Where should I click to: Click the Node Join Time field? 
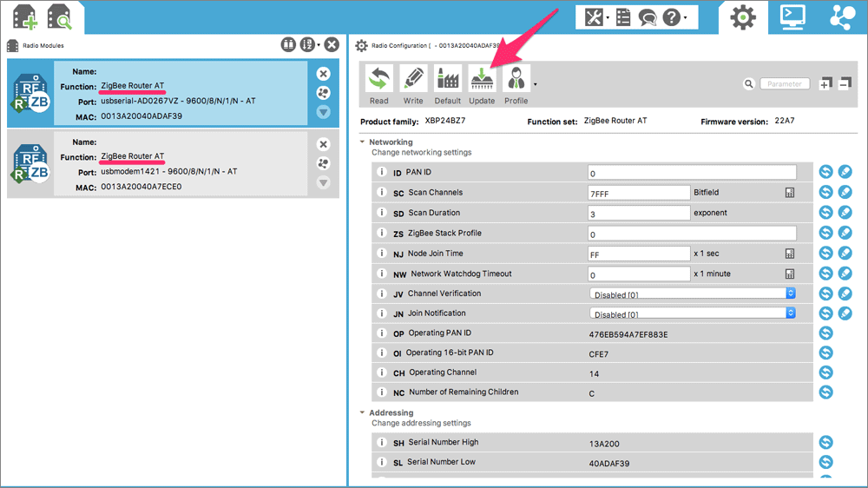click(639, 254)
